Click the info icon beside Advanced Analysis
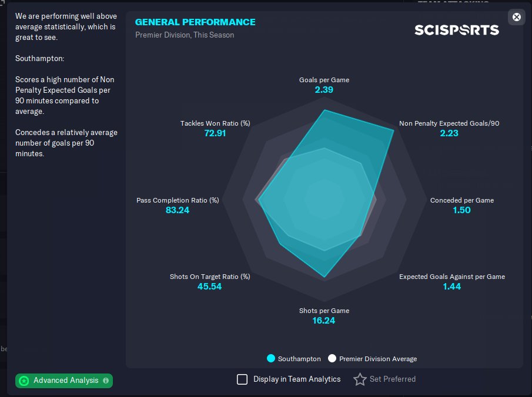532x397 pixels. coord(106,381)
